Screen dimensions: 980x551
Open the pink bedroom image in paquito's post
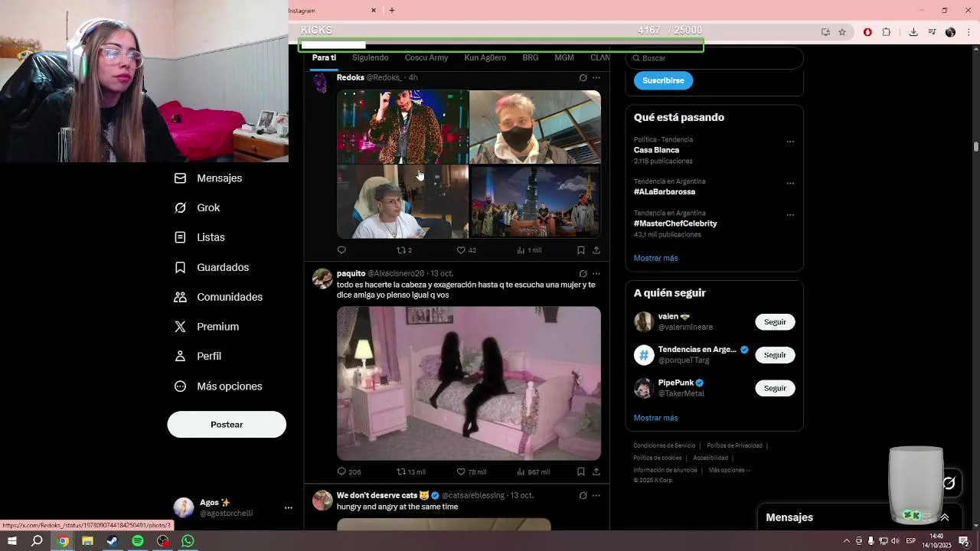coord(469,383)
